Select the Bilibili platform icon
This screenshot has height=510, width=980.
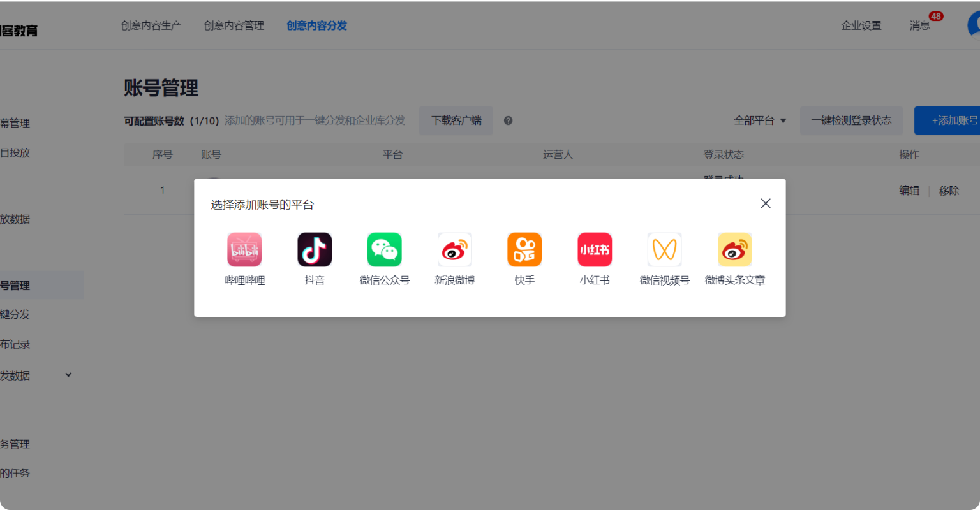click(x=244, y=250)
